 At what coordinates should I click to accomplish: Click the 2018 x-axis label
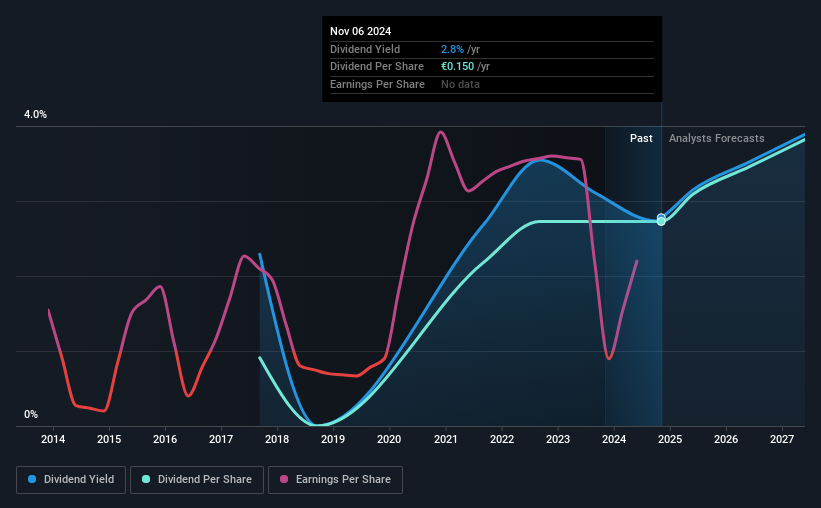(x=277, y=439)
